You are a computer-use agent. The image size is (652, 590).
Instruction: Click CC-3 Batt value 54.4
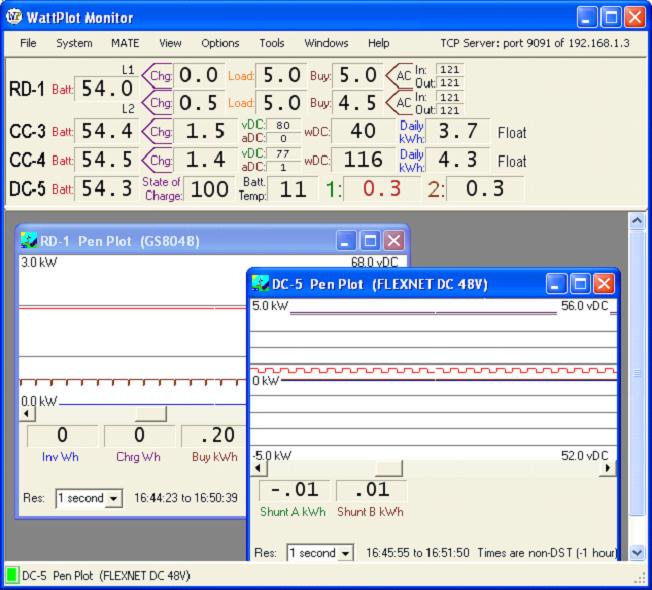106,131
